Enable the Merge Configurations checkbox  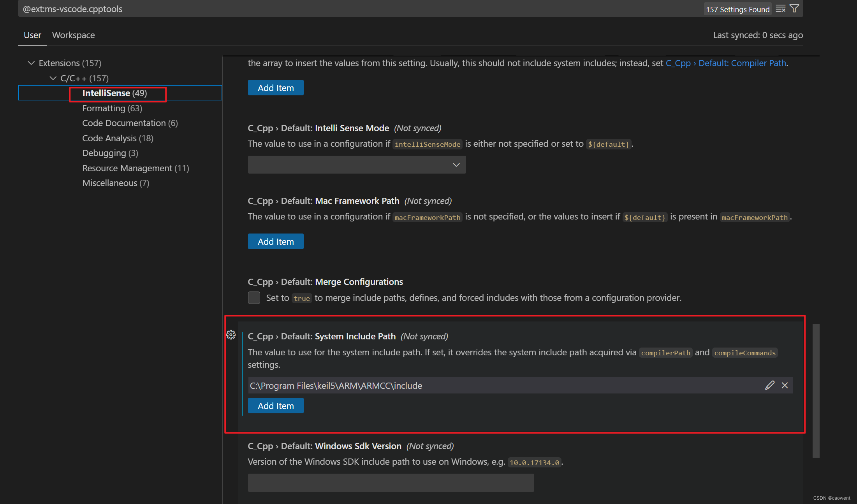(x=254, y=297)
